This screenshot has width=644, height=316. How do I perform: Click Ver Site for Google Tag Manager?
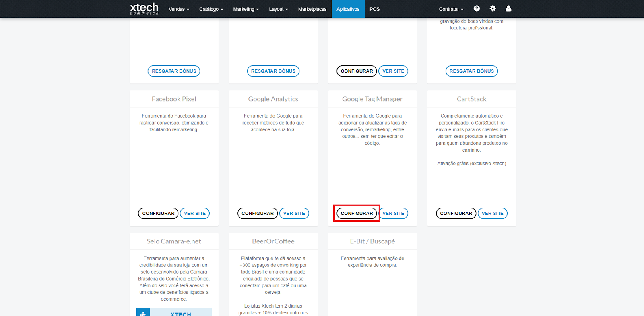[393, 213]
